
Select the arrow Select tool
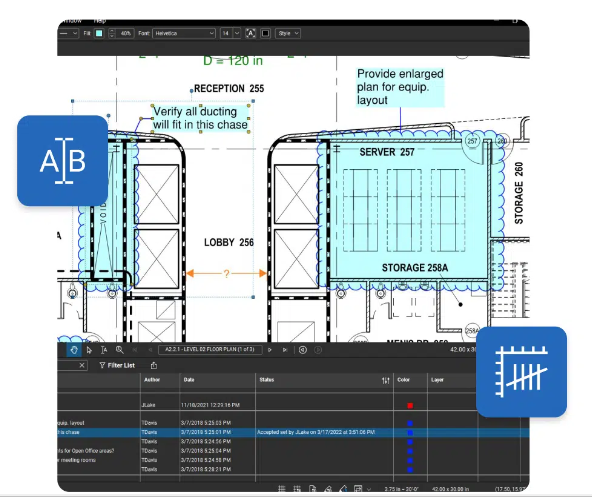[x=89, y=350]
